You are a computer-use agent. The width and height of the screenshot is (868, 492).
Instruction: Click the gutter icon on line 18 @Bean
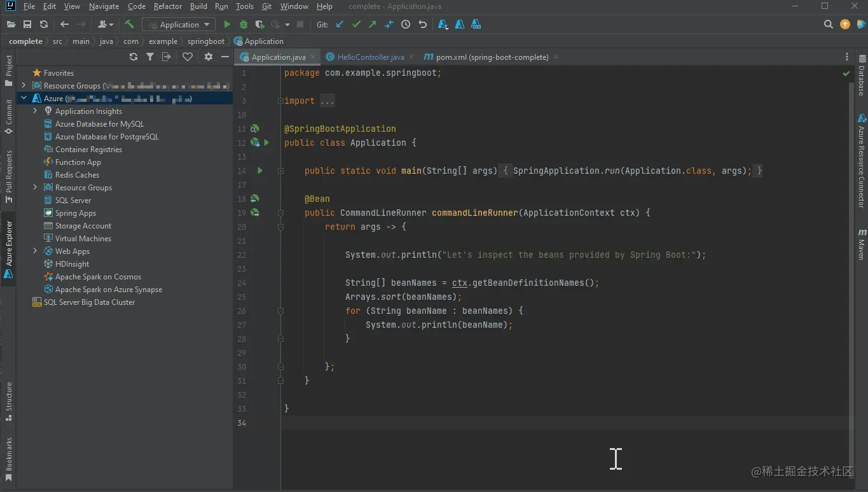click(x=254, y=199)
